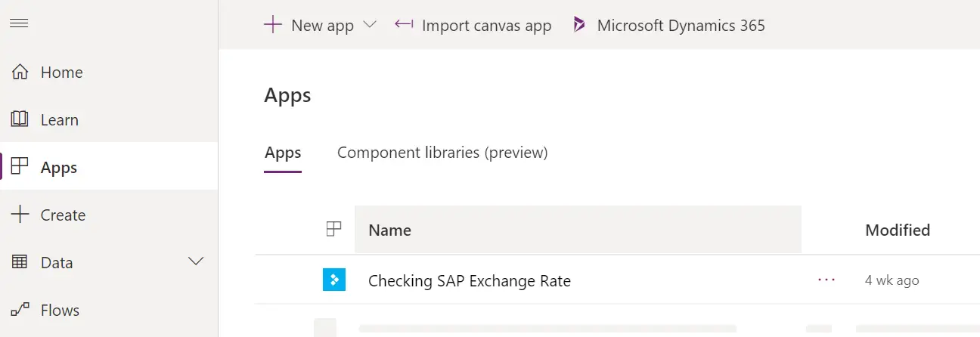The image size is (980, 337).
Task: Open Microsoft Dynamics 365 link
Action: 668,25
